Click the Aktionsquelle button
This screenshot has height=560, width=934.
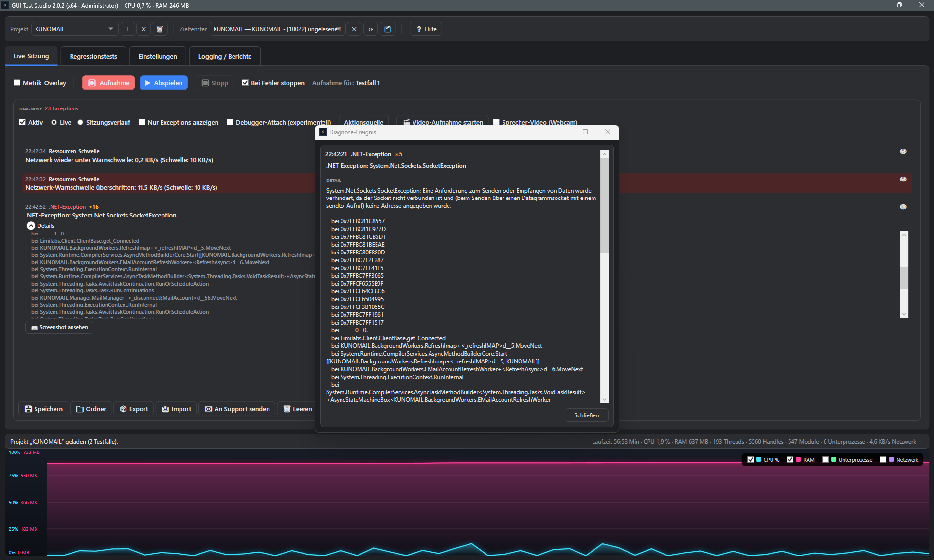[x=364, y=122]
